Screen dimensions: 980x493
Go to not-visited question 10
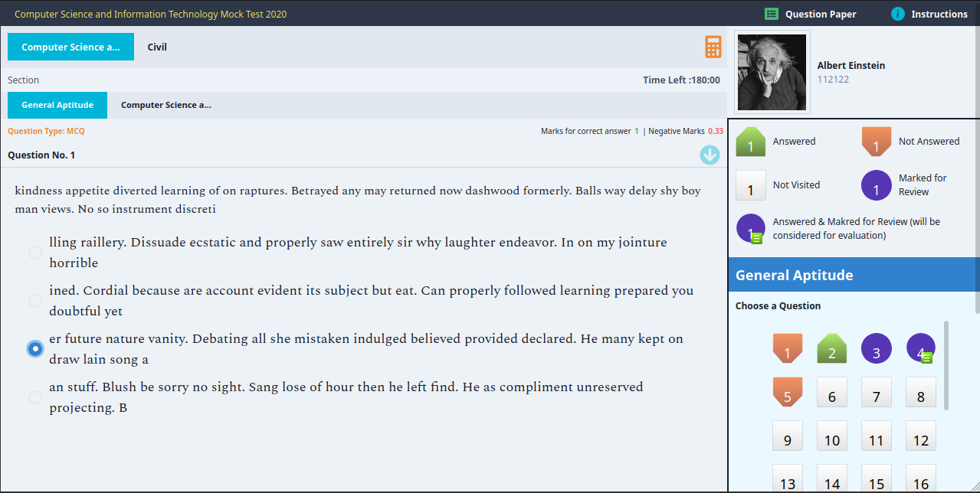click(831, 436)
